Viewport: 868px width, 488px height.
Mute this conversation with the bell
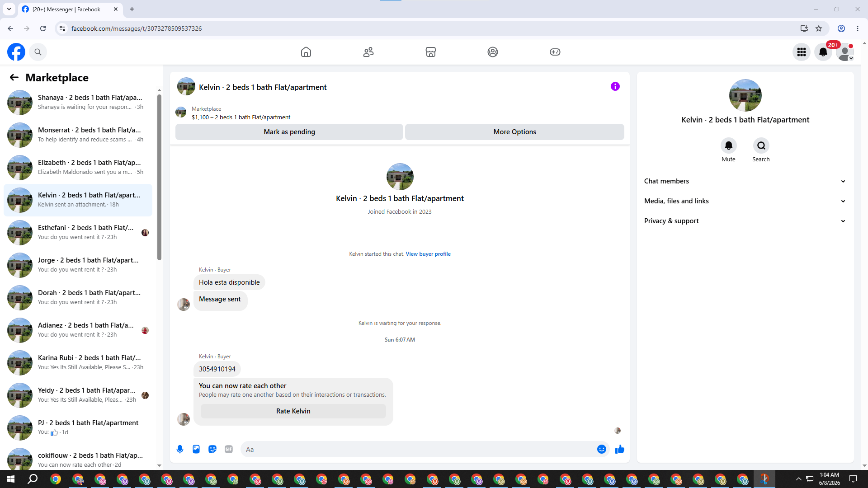coord(729,145)
